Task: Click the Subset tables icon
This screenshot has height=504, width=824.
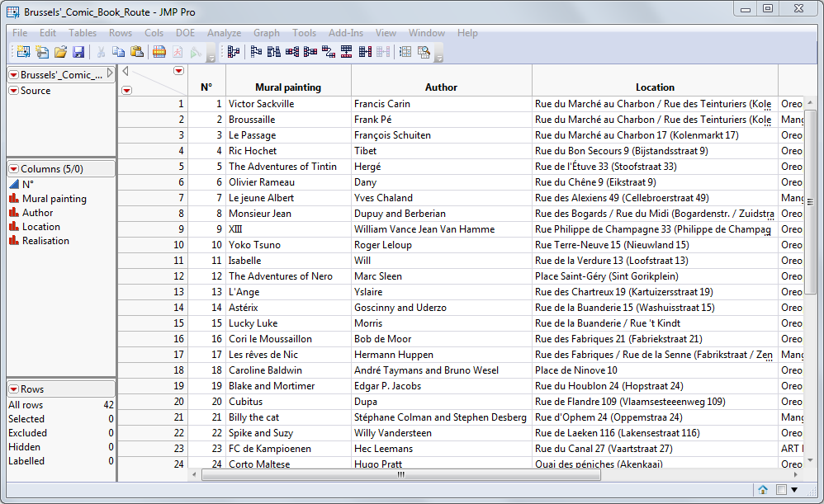Action: point(256,51)
